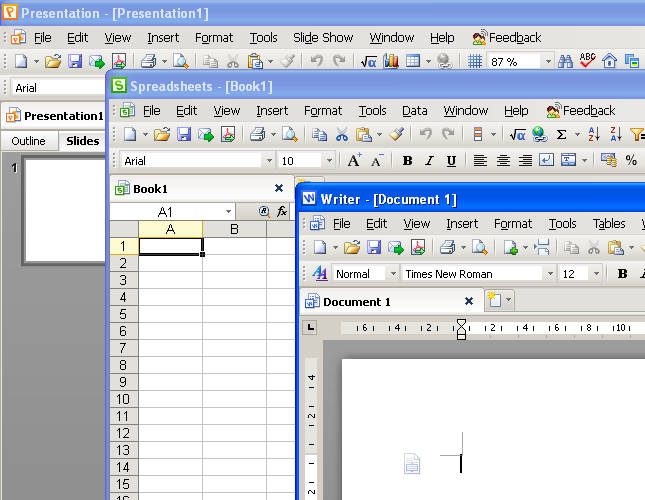
Task: Toggle Italic in the Spreadsheets formatting bar
Action: pos(429,160)
